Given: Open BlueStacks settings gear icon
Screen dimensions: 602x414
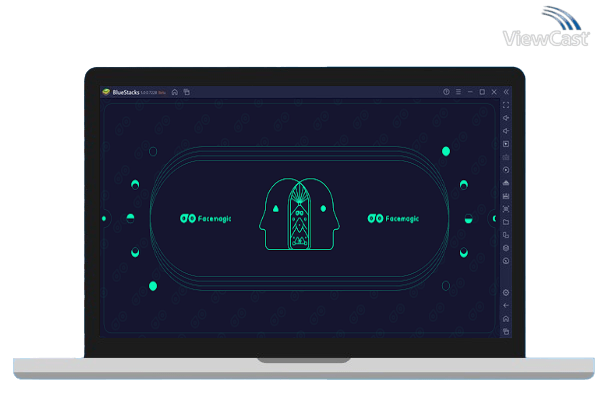Looking at the screenshot, I should tap(506, 292).
